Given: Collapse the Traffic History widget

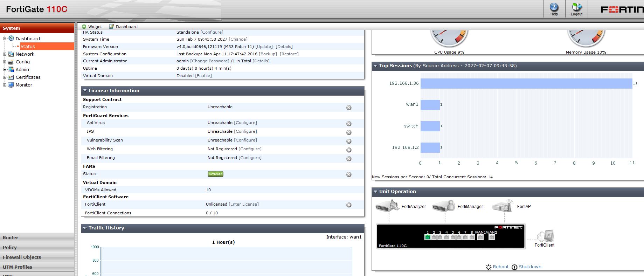Looking at the screenshot, I should point(85,228).
